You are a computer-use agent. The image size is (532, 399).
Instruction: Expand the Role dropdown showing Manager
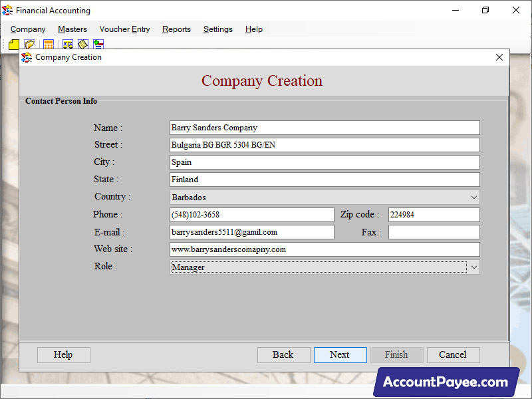(x=474, y=267)
